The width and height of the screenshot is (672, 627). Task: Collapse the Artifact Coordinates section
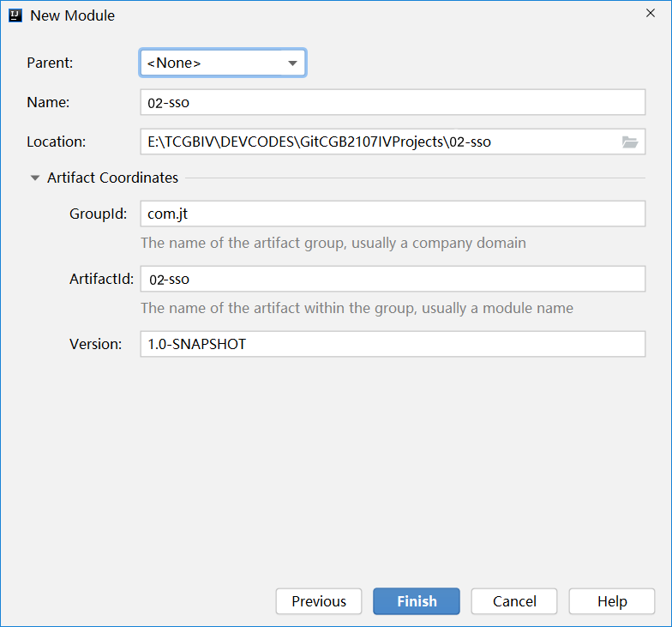coord(35,178)
